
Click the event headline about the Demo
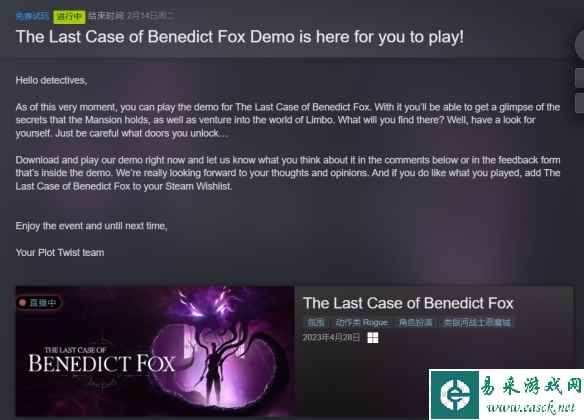point(239,37)
